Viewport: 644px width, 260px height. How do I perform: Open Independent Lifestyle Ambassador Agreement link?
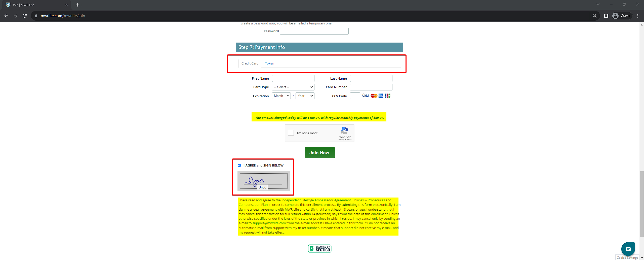coord(316,200)
